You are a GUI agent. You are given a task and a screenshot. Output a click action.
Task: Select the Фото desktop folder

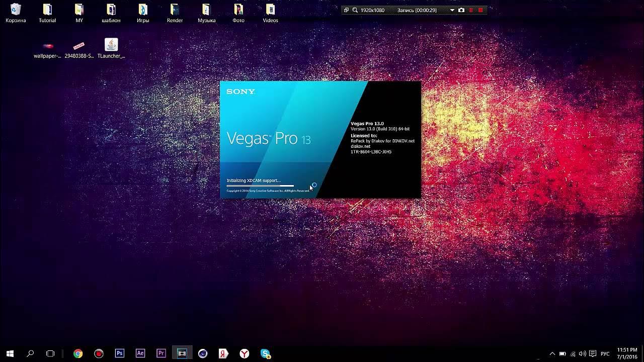[238, 13]
